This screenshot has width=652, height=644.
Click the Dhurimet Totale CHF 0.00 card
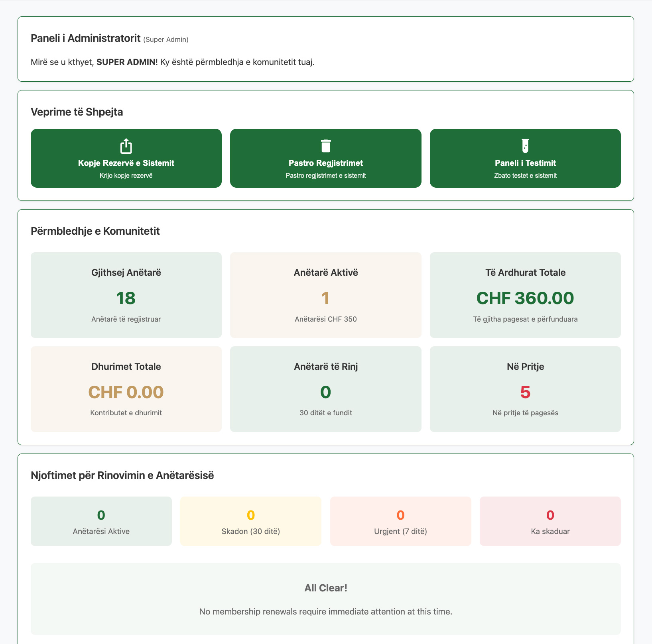tap(126, 389)
